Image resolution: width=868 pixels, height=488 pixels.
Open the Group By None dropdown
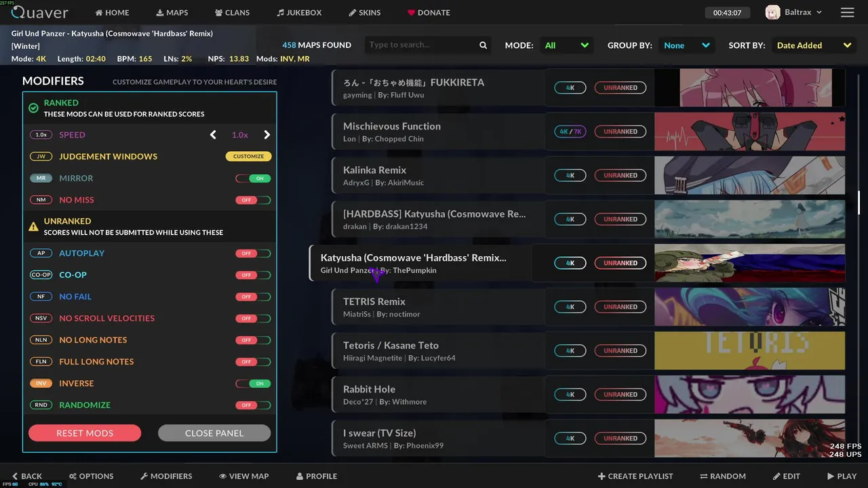tap(687, 45)
